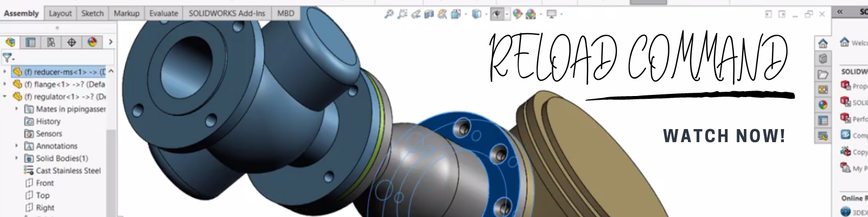
Task: Click the Edit Appearance icon
Action: tap(518, 14)
